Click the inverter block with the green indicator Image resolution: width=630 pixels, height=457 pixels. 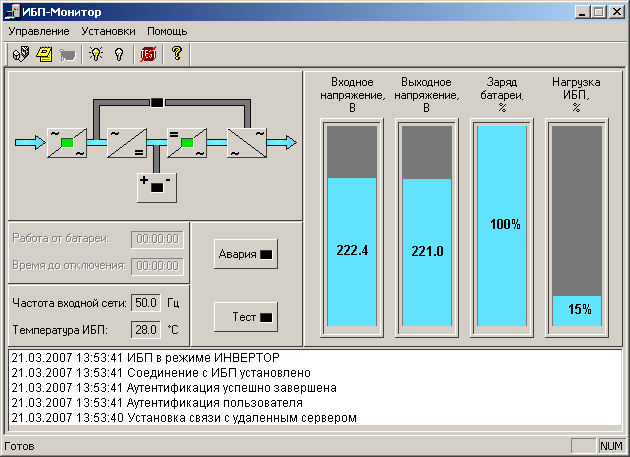point(186,143)
